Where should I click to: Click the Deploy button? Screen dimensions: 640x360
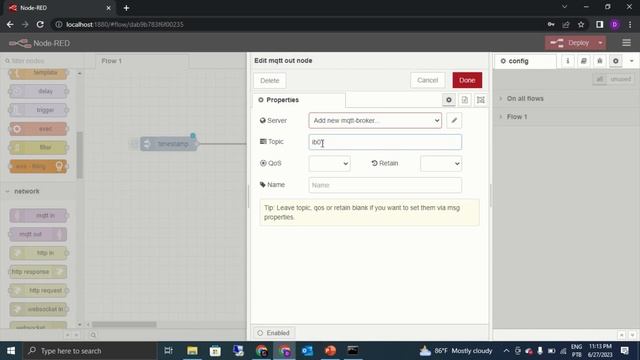point(570,43)
